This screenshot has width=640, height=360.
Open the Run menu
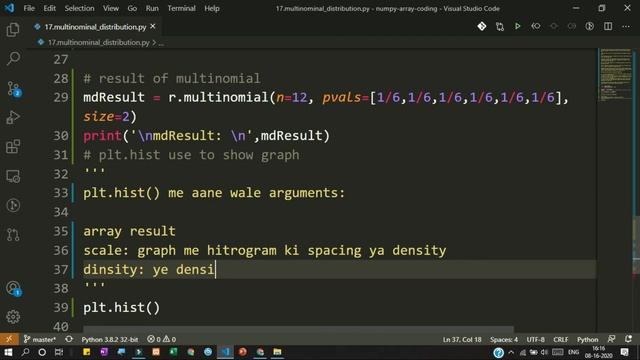[152, 8]
